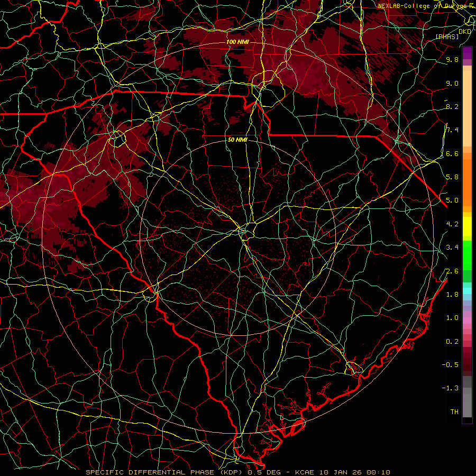Screen dimensions: 476x476
Task: Click the 50 NMI range ring label
Action: 237,140
